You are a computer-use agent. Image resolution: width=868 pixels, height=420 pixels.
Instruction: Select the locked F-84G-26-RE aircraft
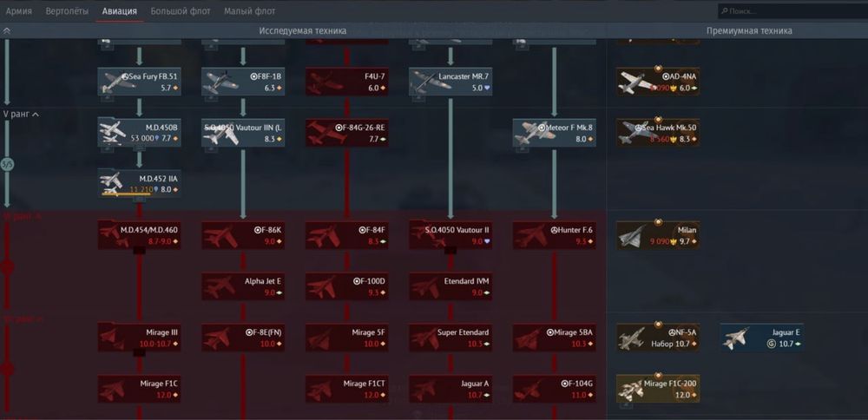point(347,133)
